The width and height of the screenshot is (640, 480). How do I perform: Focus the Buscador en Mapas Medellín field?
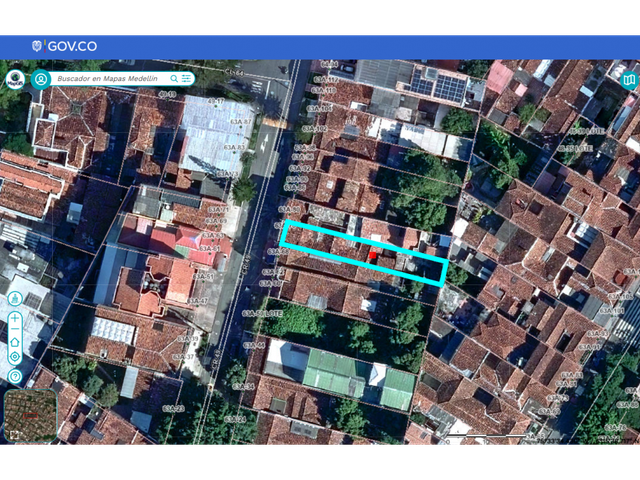pyautogui.click(x=108, y=79)
